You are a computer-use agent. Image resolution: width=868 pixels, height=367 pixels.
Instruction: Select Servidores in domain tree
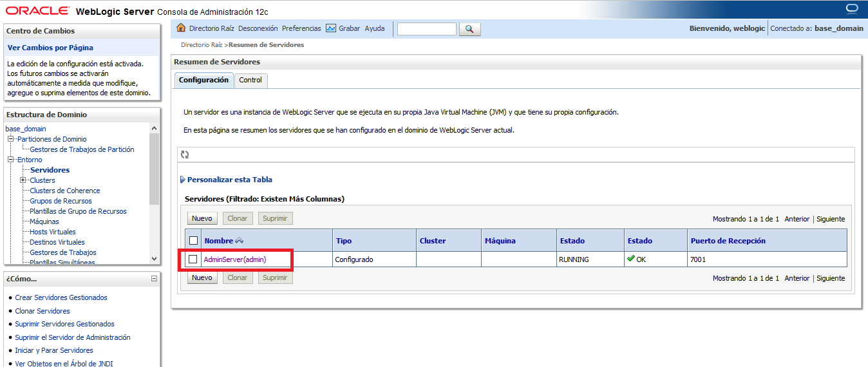tap(50, 170)
